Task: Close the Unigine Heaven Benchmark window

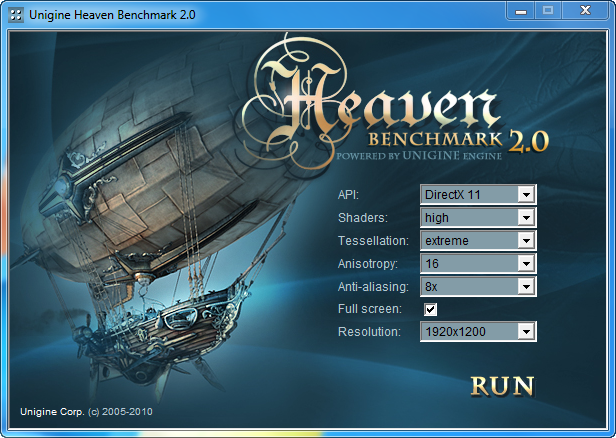Action: (x=585, y=11)
